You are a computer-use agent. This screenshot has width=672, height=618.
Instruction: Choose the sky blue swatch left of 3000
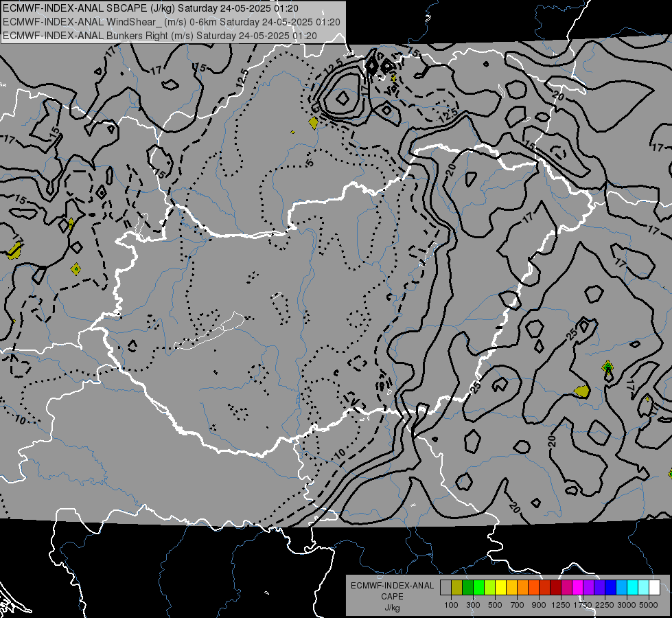click(621, 588)
